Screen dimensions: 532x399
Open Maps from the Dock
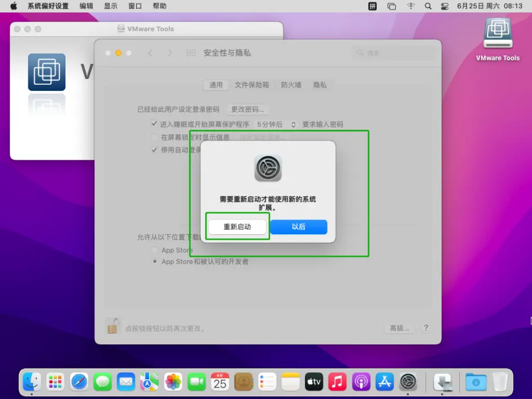(x=150, y=382)
